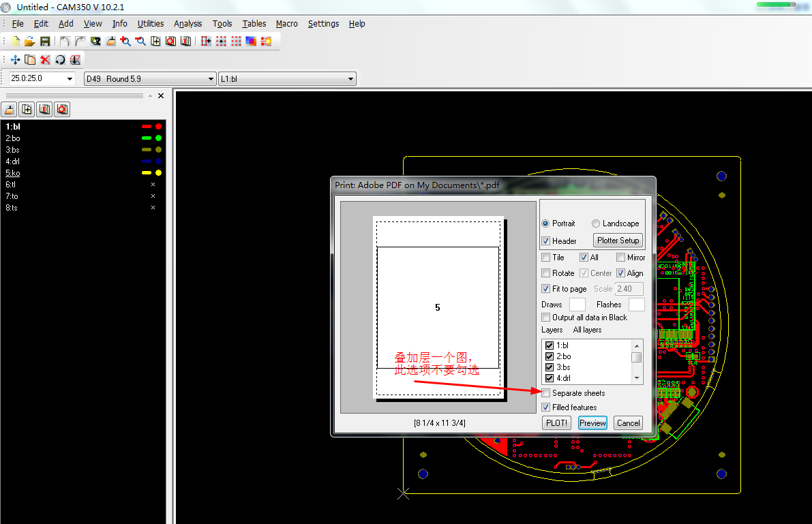Open the Tables menu
The width and height of the screenshot is (812, 524).
254,24
